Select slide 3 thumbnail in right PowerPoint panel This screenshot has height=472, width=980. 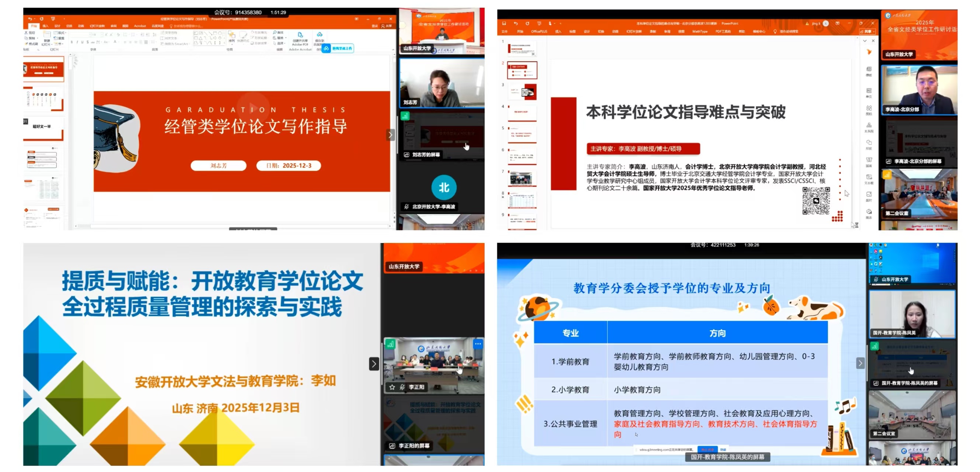[522, 92]
